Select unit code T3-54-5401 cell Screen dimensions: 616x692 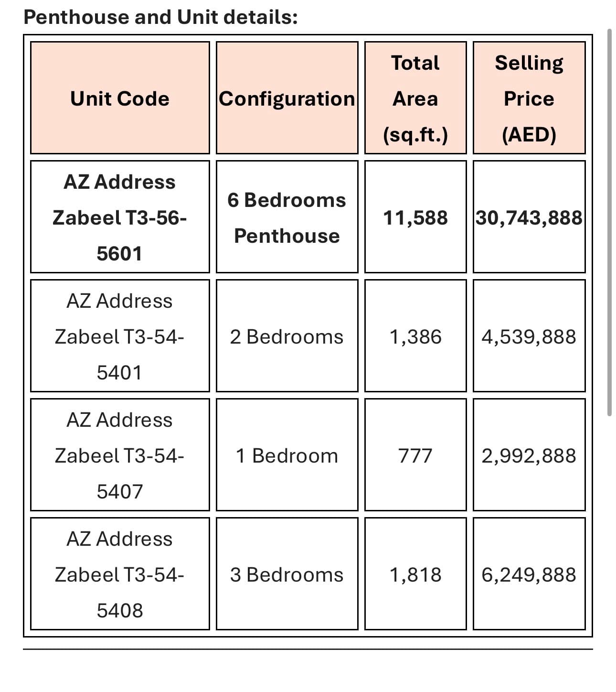pos(120,335)
